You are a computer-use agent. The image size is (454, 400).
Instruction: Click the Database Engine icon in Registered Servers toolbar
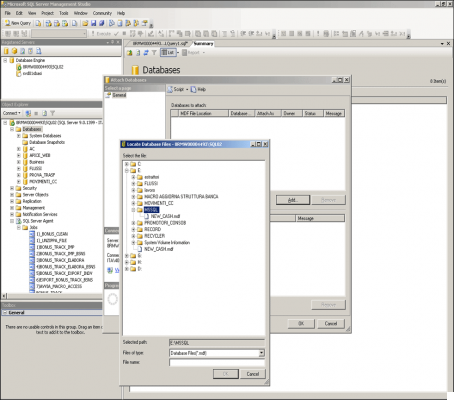(6, 51)
